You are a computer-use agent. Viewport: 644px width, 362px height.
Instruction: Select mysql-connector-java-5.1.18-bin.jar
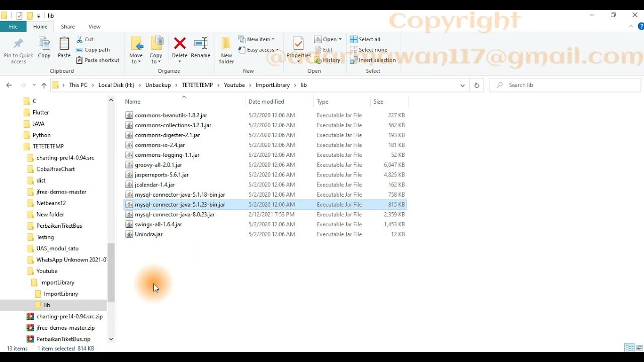tap(180, 195)
